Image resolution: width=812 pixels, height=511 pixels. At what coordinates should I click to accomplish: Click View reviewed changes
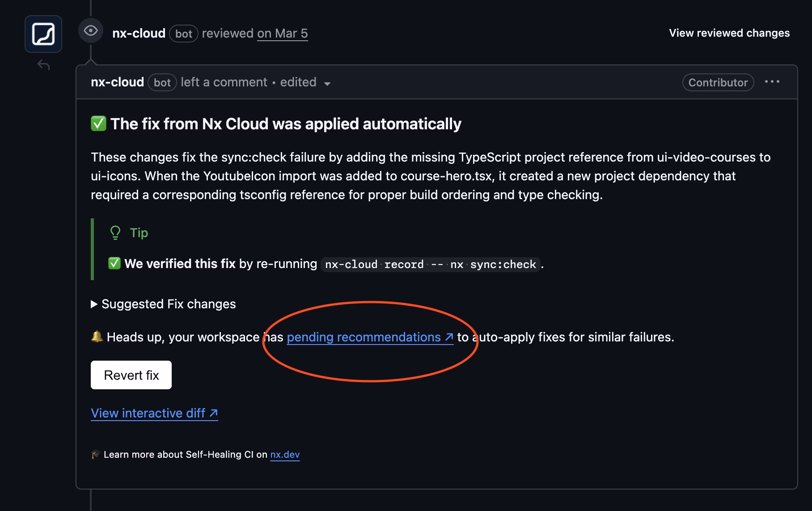729,33
